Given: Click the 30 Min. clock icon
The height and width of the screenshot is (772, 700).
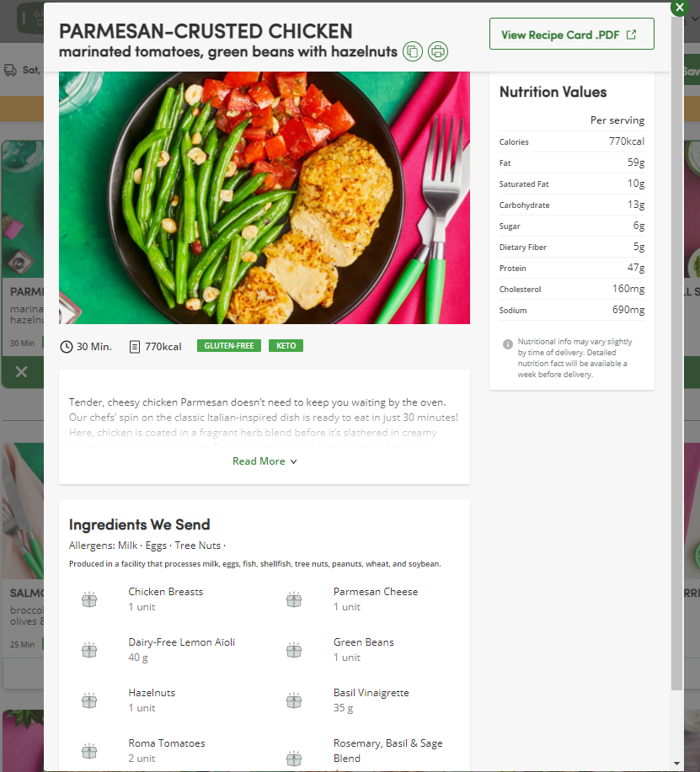Looking at the screenshot, I should tap(66, 347).
